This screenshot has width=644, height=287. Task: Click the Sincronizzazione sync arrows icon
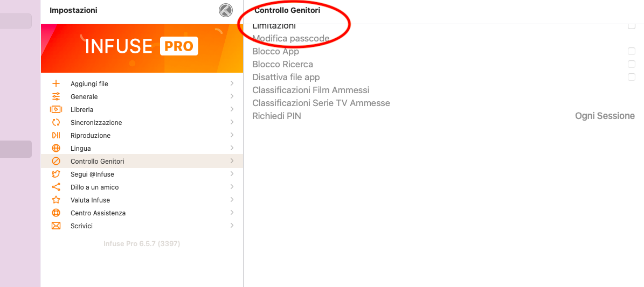click(56, 122)
